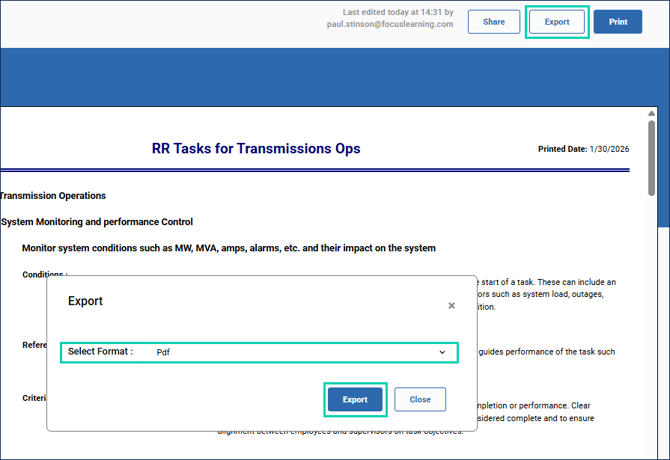670x460 pixels.
Task: Click the chevron arrow in the format selector
Action: (x=442, y=352)
